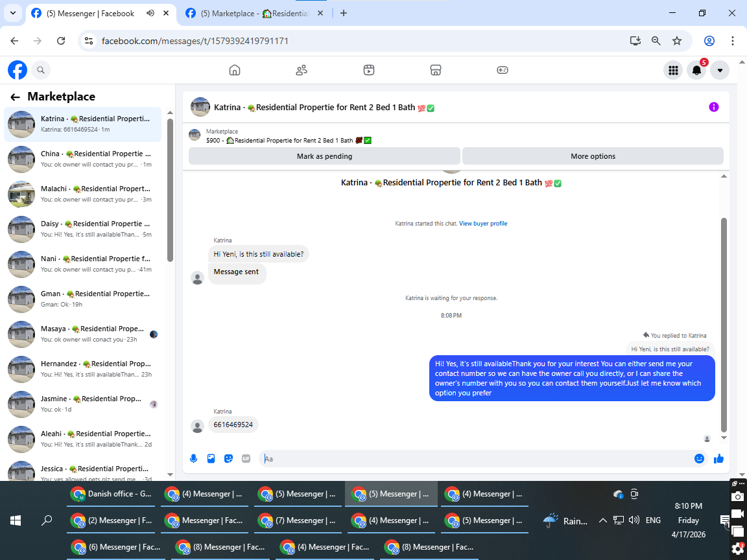Image resolution: width=747 pixels, height=560 pixels.
Task: Open a new browser tab
Action: tap(344, 14)
